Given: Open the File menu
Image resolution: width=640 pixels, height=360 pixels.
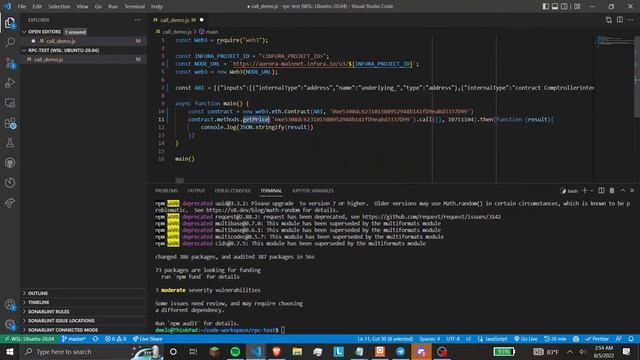Looking at the screenshot, I should tap(22, 7).
